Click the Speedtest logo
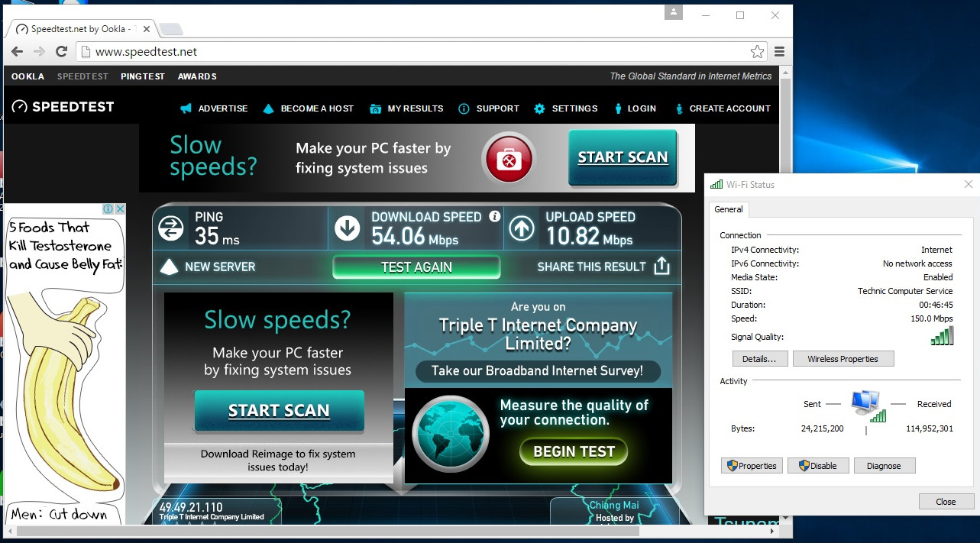This screenshot has height=543, width=980. [x=63, y=107]
